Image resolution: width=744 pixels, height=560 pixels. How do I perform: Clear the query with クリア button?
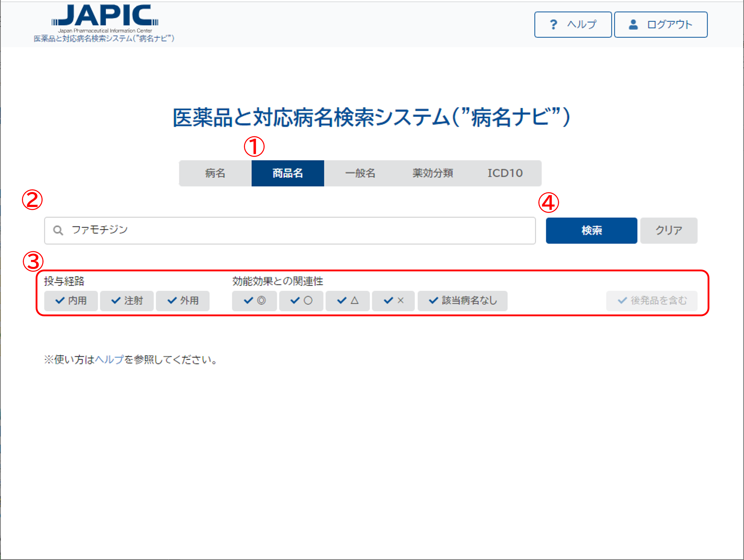(669, 230)
